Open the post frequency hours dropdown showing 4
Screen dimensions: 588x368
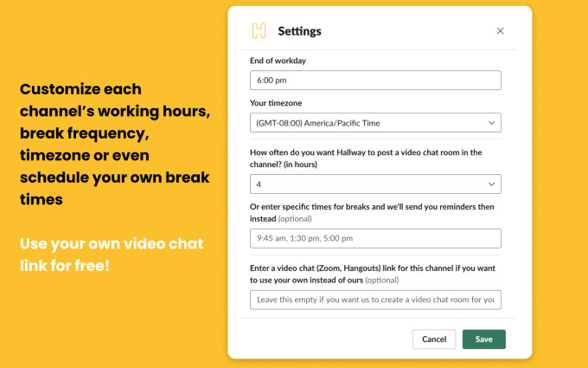pos(375,184)
